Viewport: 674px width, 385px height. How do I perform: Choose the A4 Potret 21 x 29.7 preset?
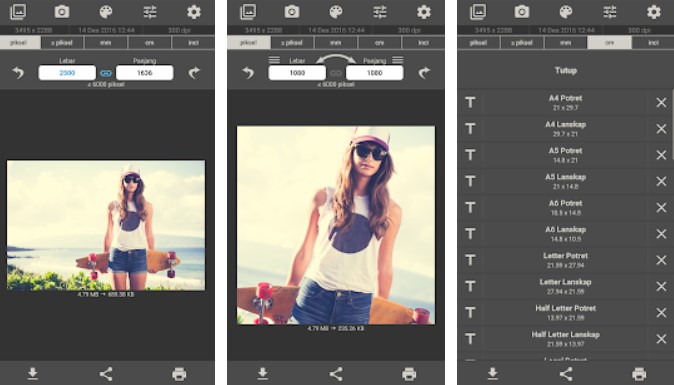566,102
